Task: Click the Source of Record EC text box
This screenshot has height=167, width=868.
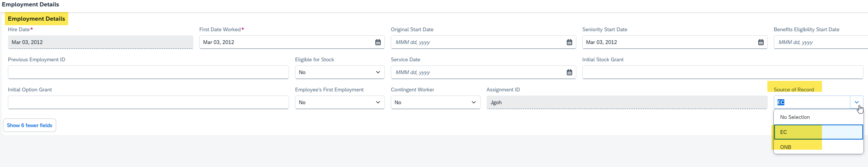Action: tap(812, 102)
